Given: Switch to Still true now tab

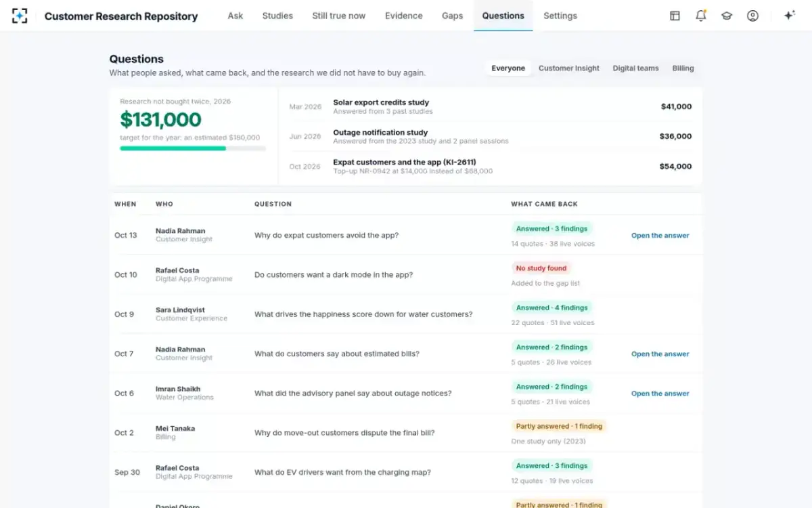Looking at the screenshot, I should pyautogui.click(x=339, y=16).
